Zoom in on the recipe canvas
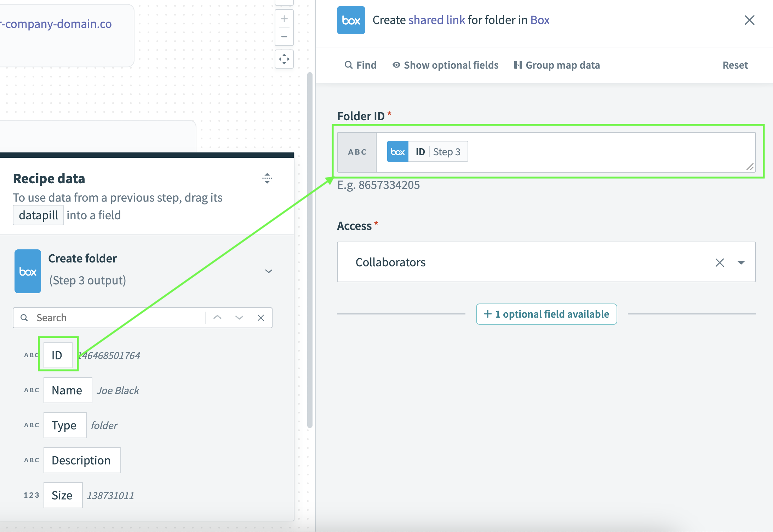Viewport: 773px width, 532px height. click(x=284, y=19)
